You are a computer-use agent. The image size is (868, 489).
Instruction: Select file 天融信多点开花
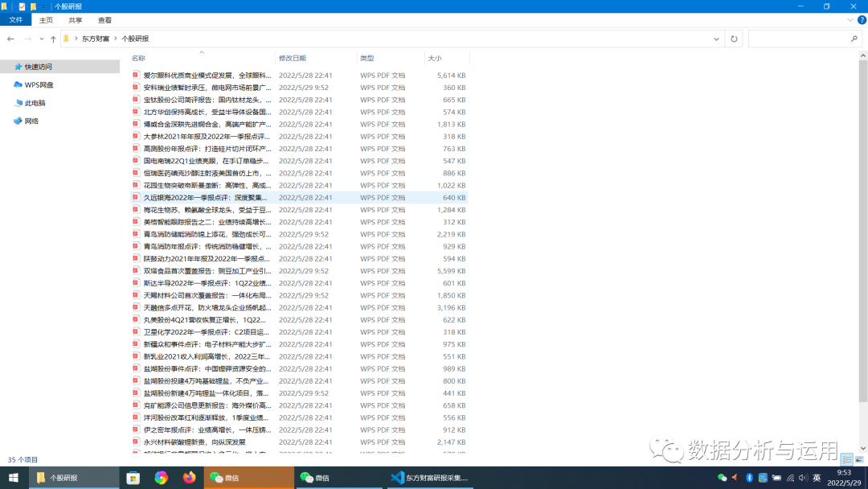tap(207, 307)
